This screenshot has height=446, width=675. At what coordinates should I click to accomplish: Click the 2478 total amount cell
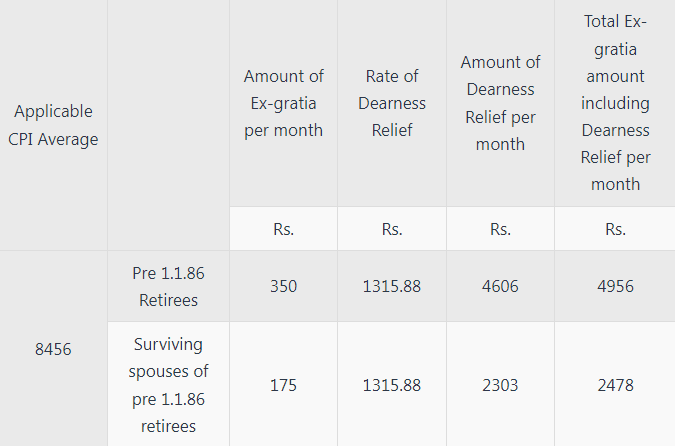coord(615,385)
